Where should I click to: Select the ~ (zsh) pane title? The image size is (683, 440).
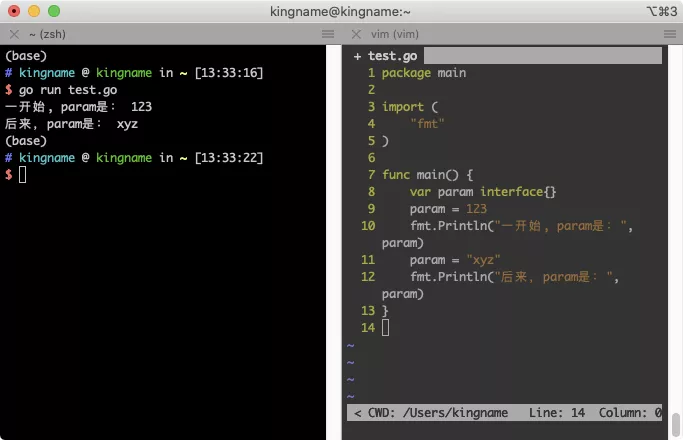(47, 34)
